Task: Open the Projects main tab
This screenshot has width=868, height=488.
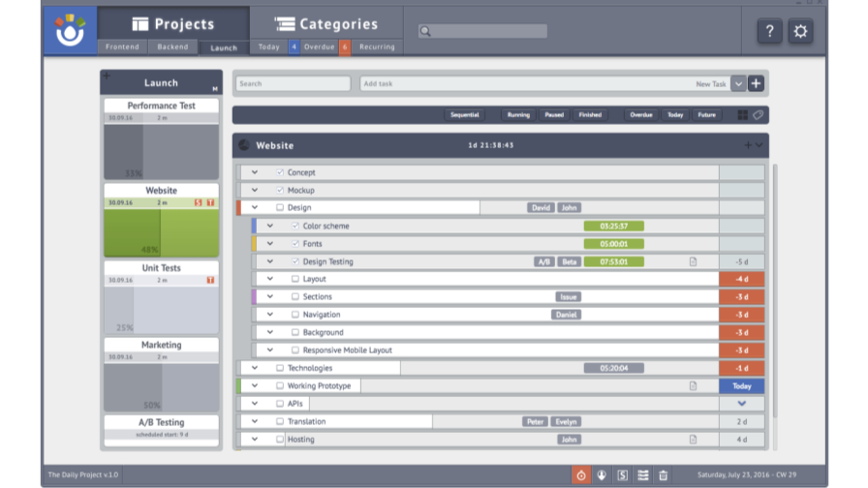Action: pos(173,24)
